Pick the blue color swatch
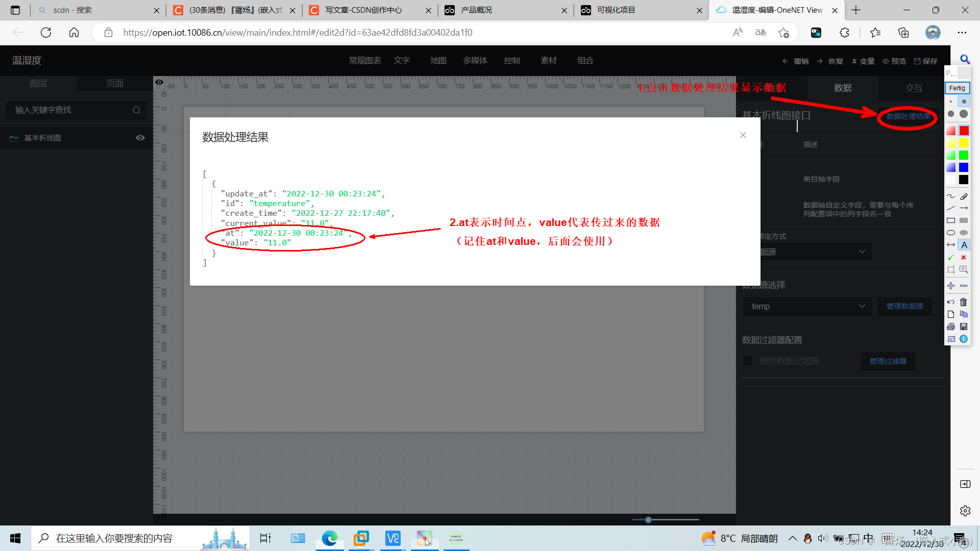Viewport: 980px width, 551px height. pos(964,167)
